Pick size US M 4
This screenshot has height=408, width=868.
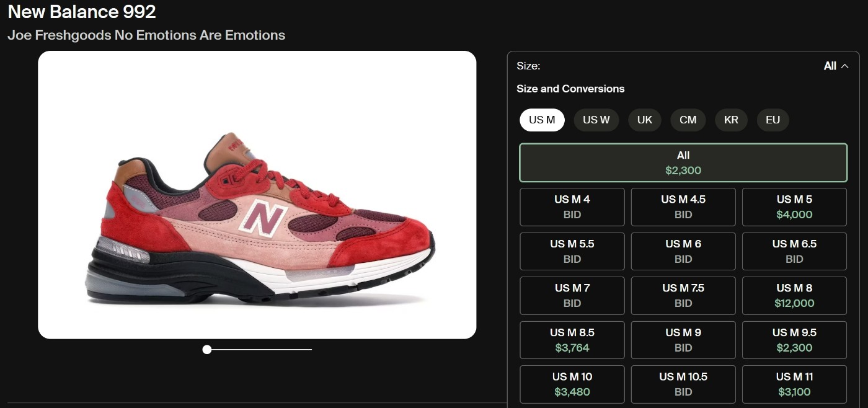click(572, 207)
